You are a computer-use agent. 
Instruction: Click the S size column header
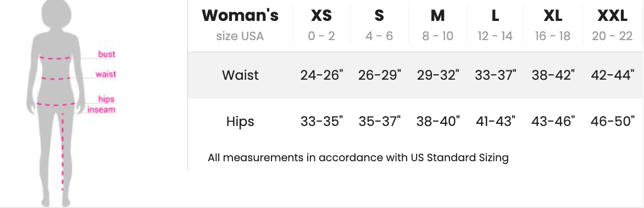click(x=379, y=25)
